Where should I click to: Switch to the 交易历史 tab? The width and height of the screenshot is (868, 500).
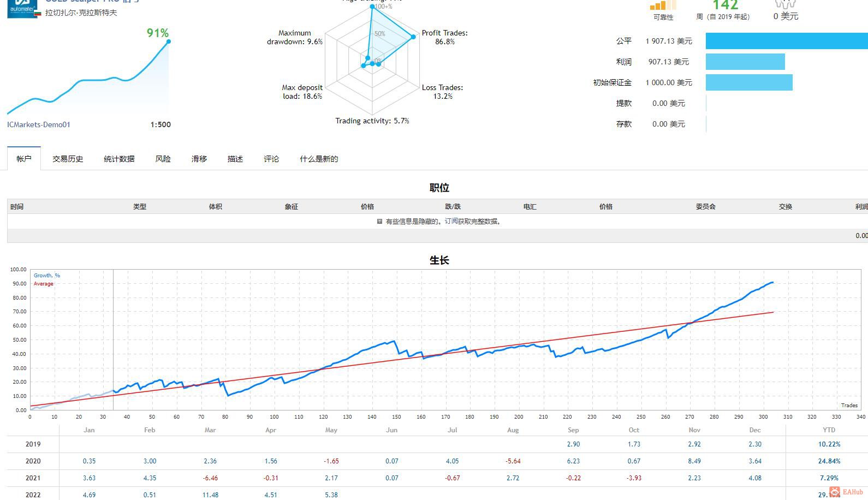coord(68,159)
